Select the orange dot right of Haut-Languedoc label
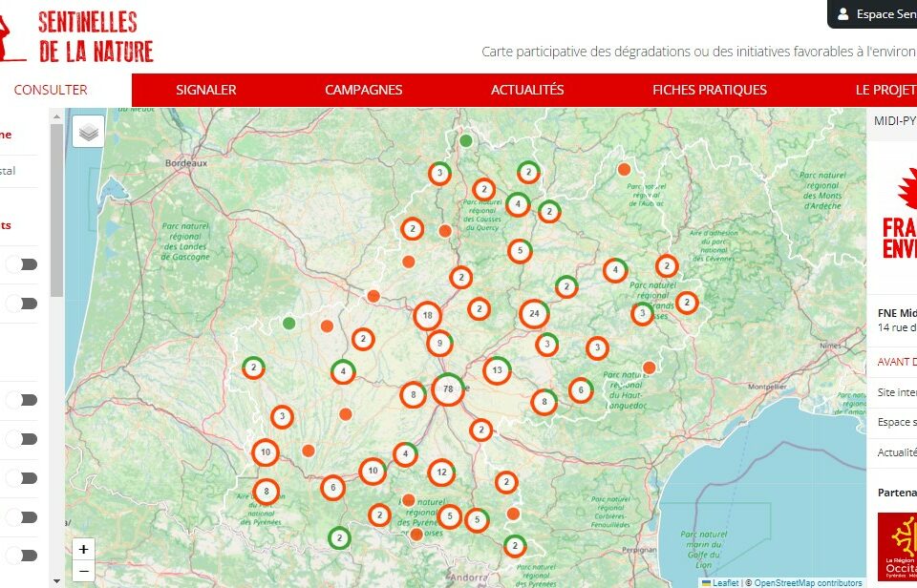 [650, 367]
